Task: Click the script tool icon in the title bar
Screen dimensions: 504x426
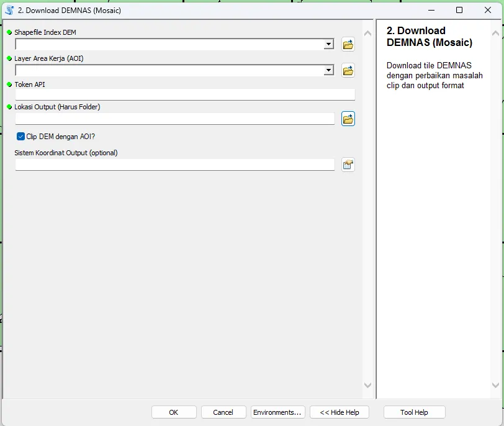Action: (9, 10)
